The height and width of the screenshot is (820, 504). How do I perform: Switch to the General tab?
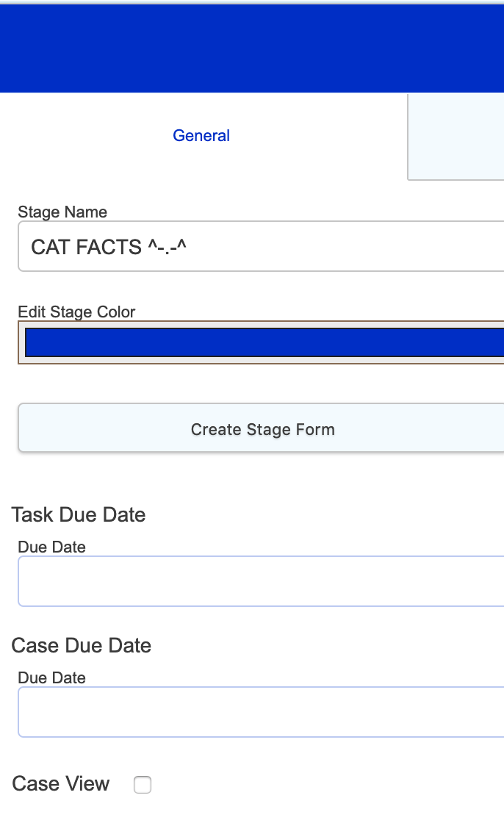[x=201, y=135]
